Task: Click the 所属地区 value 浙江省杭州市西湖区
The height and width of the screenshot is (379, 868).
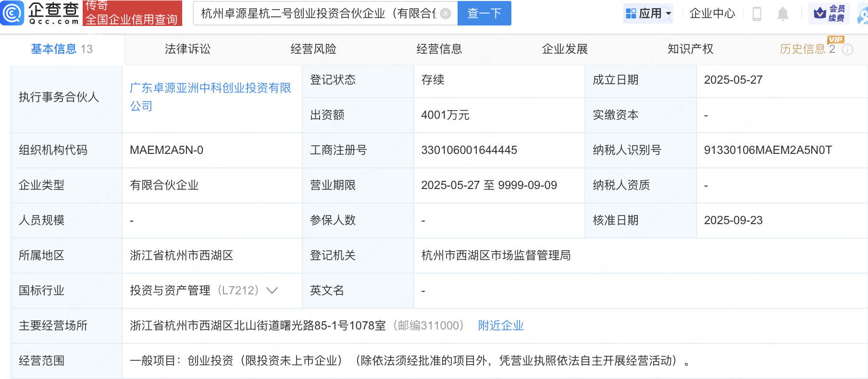Action: point(182,255)
